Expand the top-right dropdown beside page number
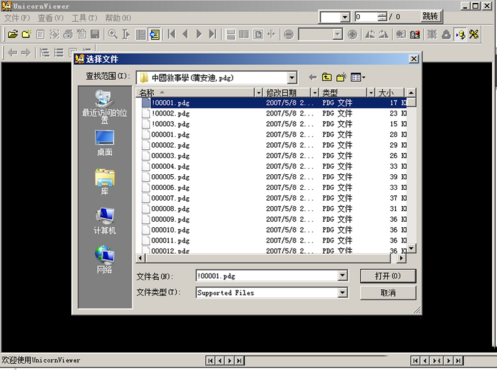 345,17
